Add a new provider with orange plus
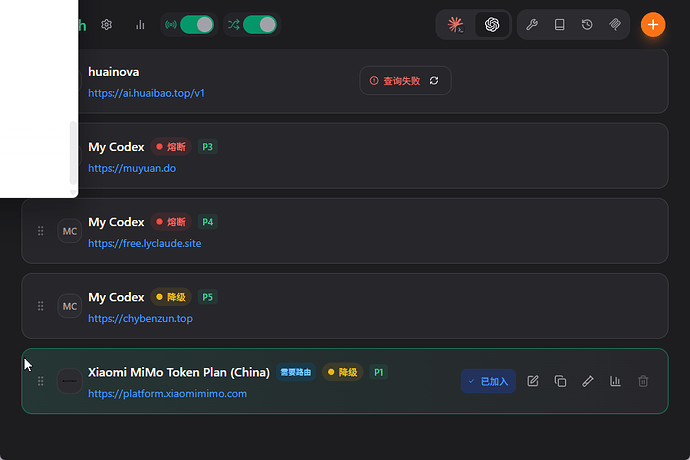Image resolution: width=690 pixels, height=460 pixels. pos(653,25)
